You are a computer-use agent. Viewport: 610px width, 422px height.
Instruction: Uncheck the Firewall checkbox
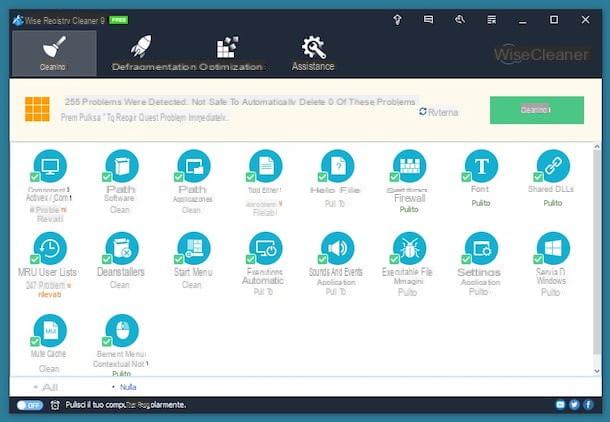tap(394, 177)
